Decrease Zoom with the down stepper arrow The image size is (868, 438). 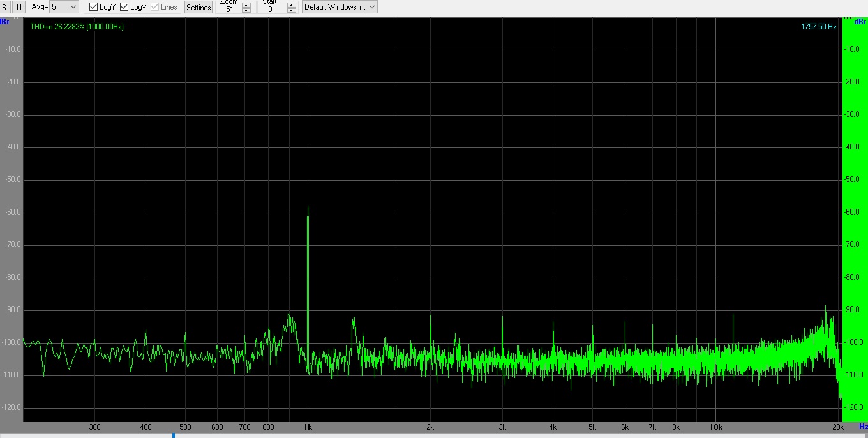tap(246, 11)
